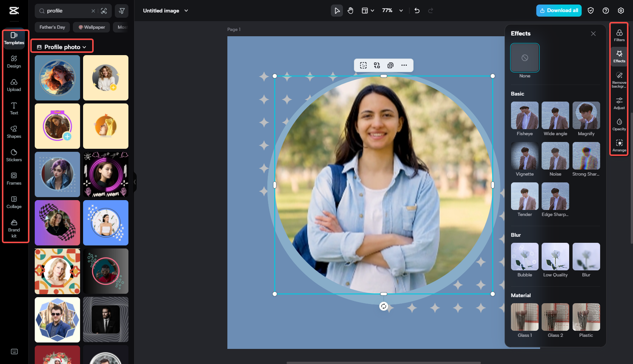Open the Adjust panel
Viewport: 633px width, 364px height.
click(619, 103)
